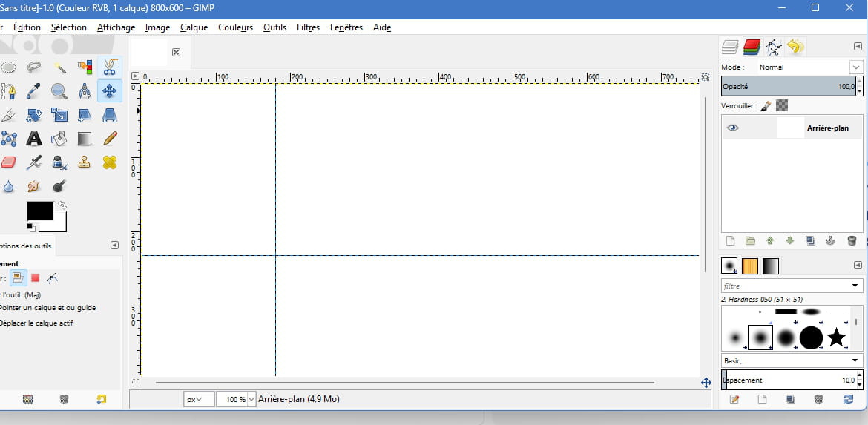Choose the Pencil tool

(110, 139)
